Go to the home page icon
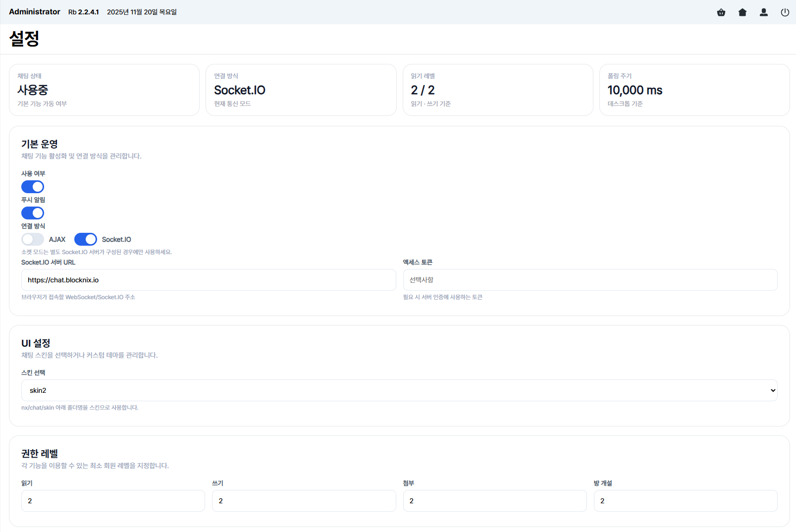Image resolution: width=796 pixels, height=532 pixels. (x=743, y=12)
